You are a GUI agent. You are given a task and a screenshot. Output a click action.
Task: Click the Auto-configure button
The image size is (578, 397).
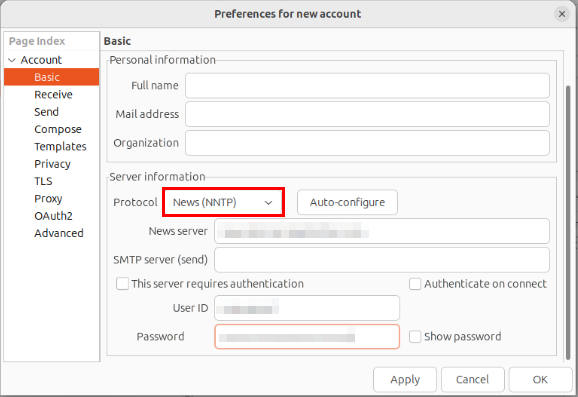coord(347,202)
